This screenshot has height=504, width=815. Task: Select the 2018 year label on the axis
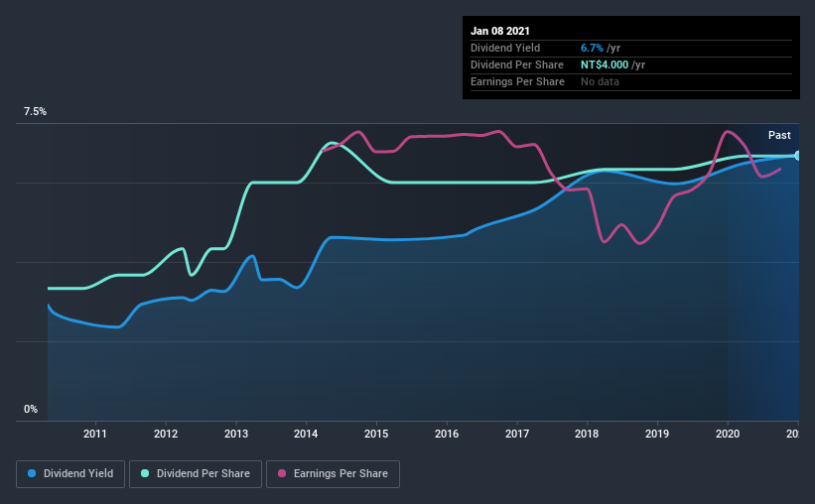587,434
